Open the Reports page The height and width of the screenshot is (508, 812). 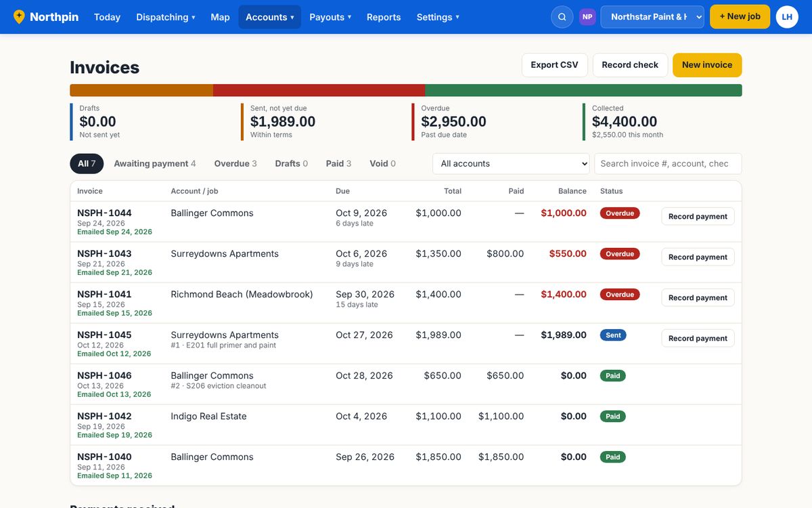(x=384, y=17)
